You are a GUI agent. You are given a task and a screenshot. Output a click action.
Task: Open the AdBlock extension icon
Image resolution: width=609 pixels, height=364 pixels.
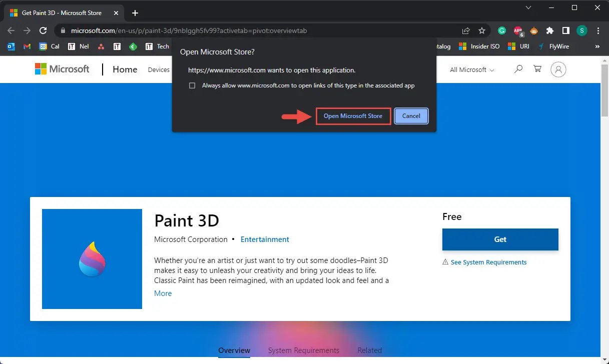coord(518,31)
